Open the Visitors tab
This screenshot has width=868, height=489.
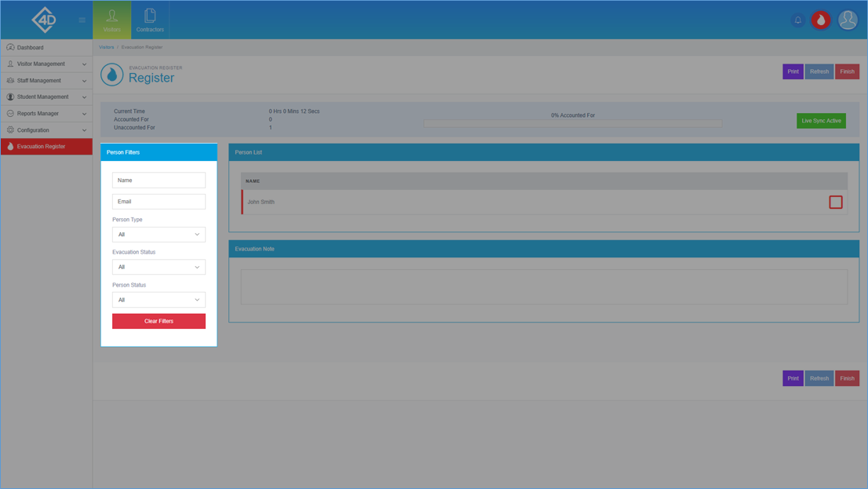pyautogui.click(x=111, y=20)
